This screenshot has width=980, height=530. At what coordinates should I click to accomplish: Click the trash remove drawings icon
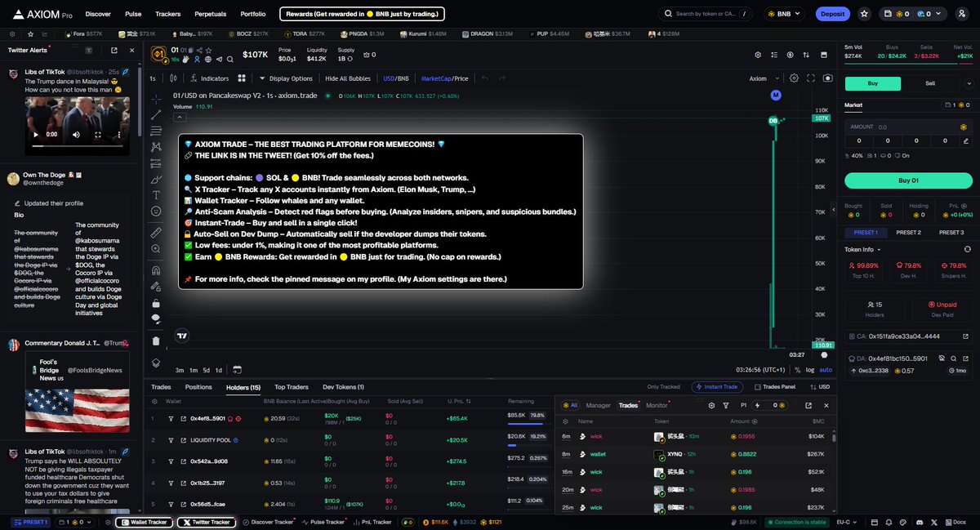click(x=156, y=341)
